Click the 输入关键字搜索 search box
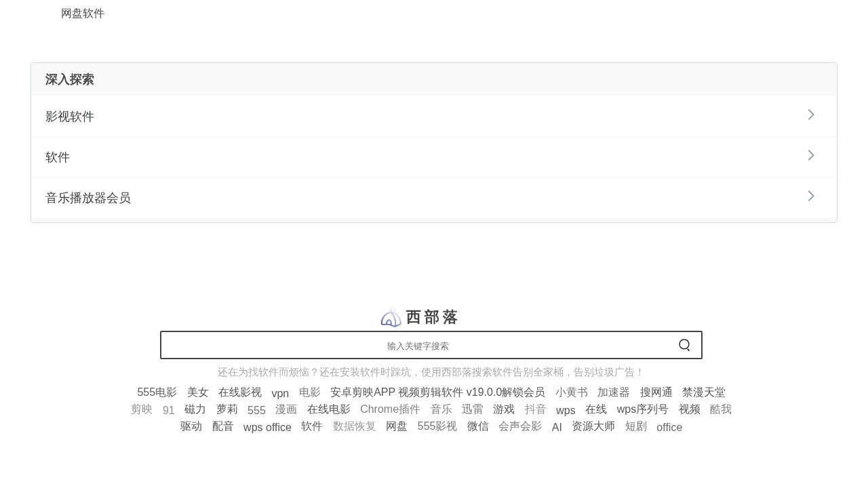868x488 pixels. coord(418,345)
